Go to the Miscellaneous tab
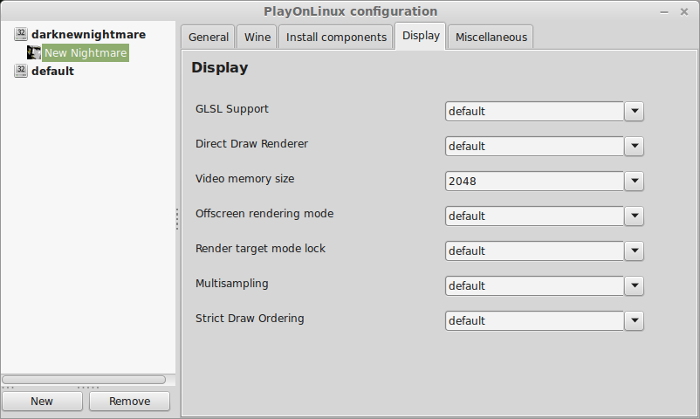 point(491,37)
